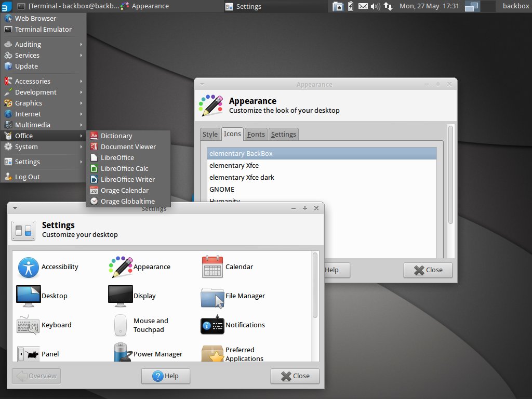
Task: Click the BackBox menu logo in panel
Action: (x=6, y=6)
